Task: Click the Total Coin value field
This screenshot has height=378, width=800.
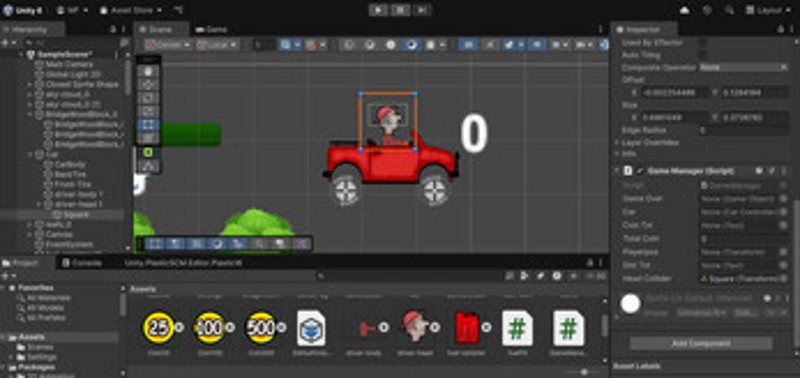Action: tap(744, 238)
